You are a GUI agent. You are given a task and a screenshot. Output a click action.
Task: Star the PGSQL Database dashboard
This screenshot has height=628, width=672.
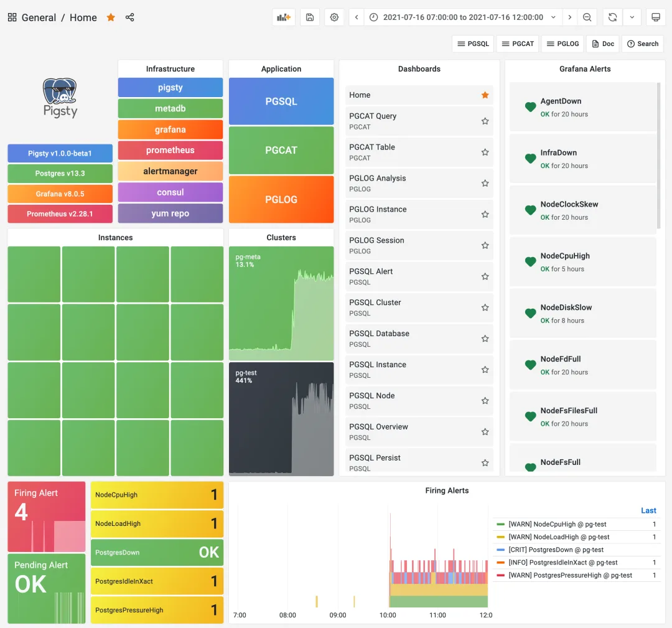point(485,339)
